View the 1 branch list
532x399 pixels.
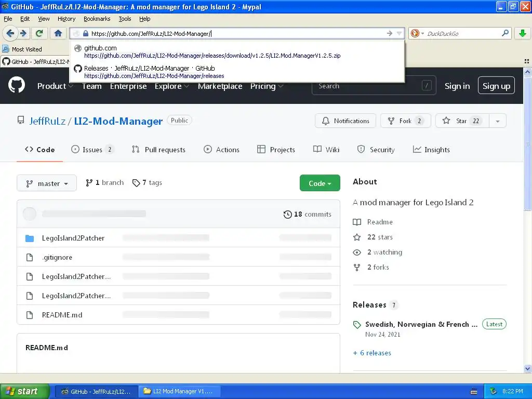104,183
